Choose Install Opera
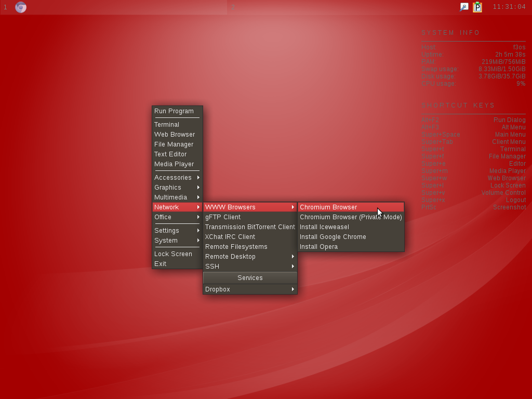The image size is (532, 399). pyautogui.click(x=351, y=246)
